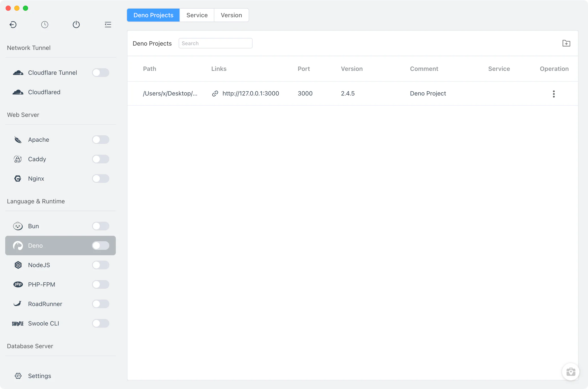The image size is (588, 389).
Task: Click the NodeJS hexagon icon
Action: (x=18, y=265)
